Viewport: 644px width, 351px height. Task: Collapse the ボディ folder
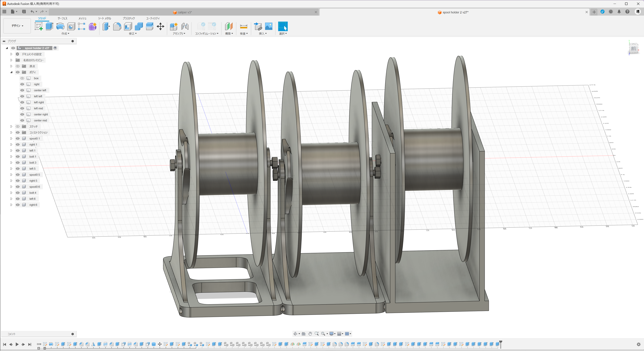click(x=11, y=72)
